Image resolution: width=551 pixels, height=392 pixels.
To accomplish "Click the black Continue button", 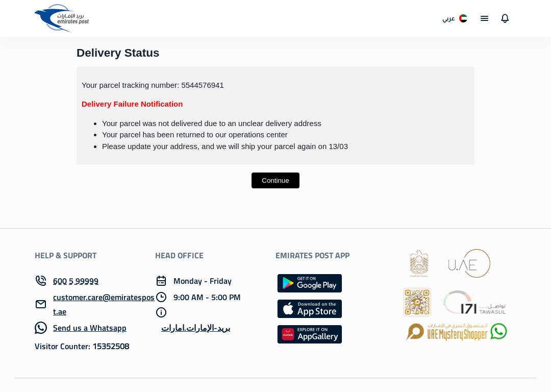I will (x=275, y=180).
